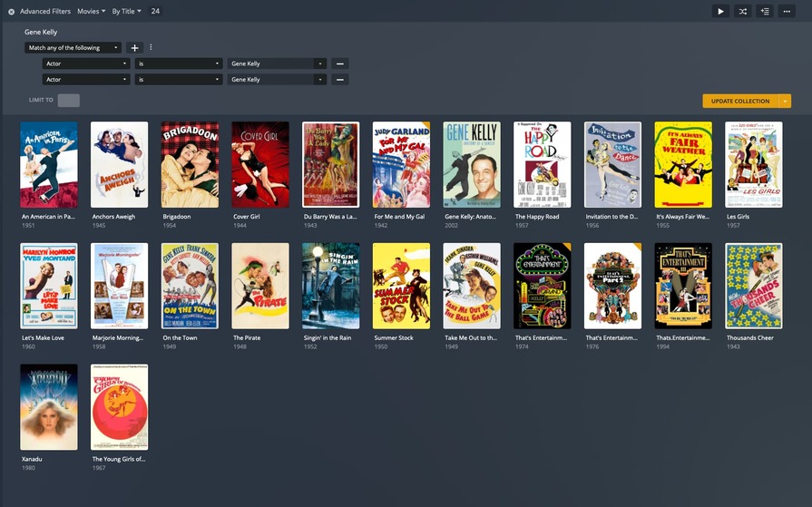Screen dimensions: 812x507
Task: Open the Anchors Aweigh poster
Action: [x=119, y=165]
